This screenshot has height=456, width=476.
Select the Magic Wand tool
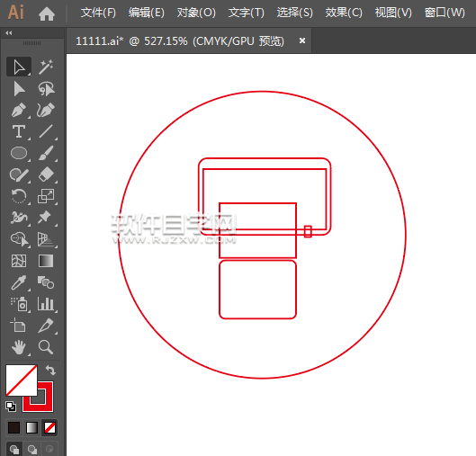click(x=46, y=67)
